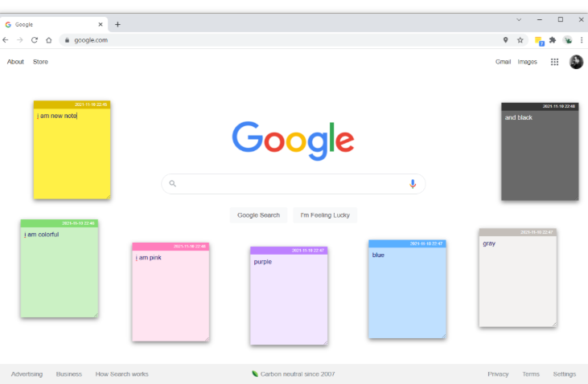Open the Terms footer link
588x384 pixels.
[531, 374]
